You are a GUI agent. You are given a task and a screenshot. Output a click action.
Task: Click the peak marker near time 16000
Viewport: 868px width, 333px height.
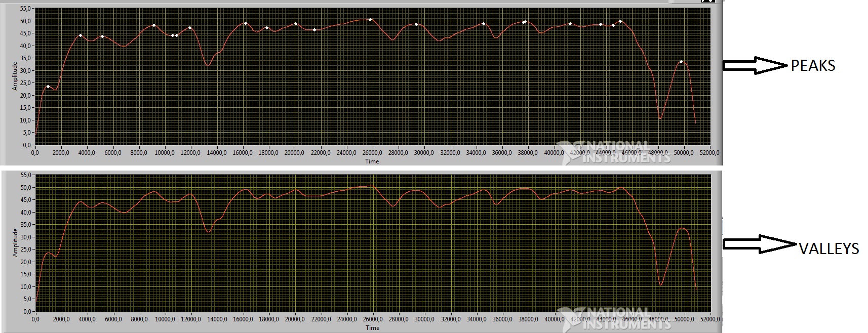(x=246, y=23)
